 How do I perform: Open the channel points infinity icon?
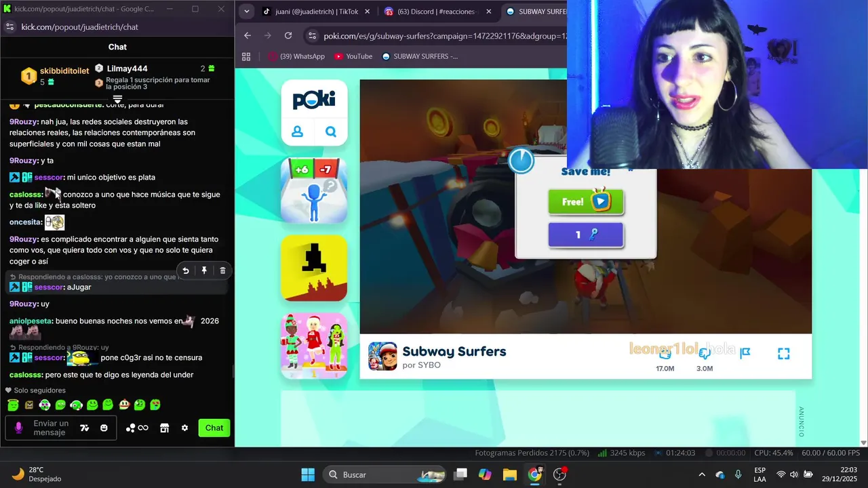click(x=137, y=428)
